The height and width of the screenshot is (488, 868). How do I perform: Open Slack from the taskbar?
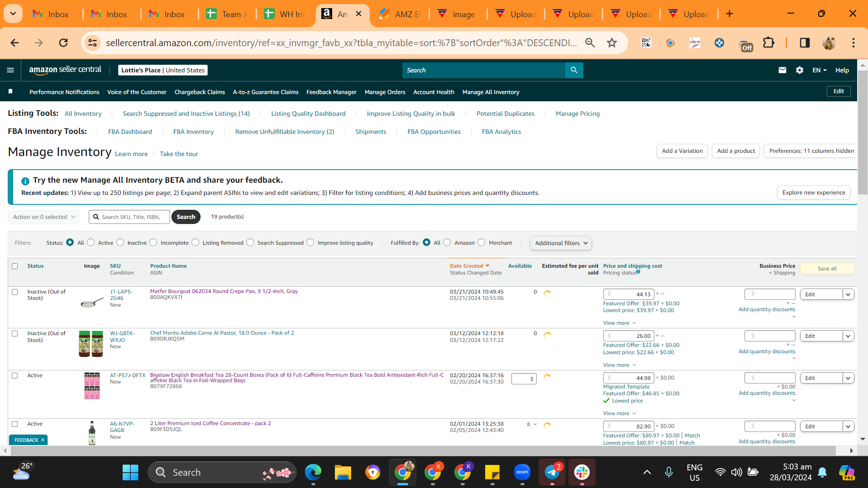(x=582, y=473)
